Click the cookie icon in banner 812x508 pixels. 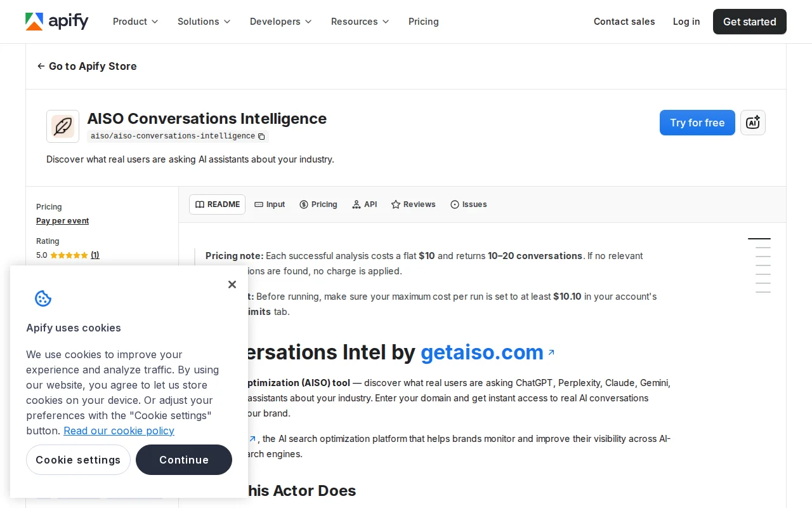[43, 298]
